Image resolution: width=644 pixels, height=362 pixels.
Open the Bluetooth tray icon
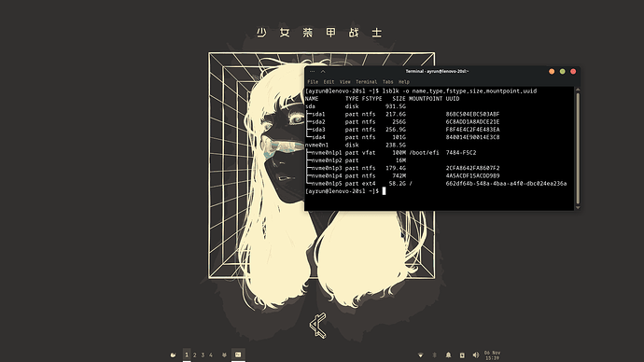pyautogui.click(x=435, y=355)
